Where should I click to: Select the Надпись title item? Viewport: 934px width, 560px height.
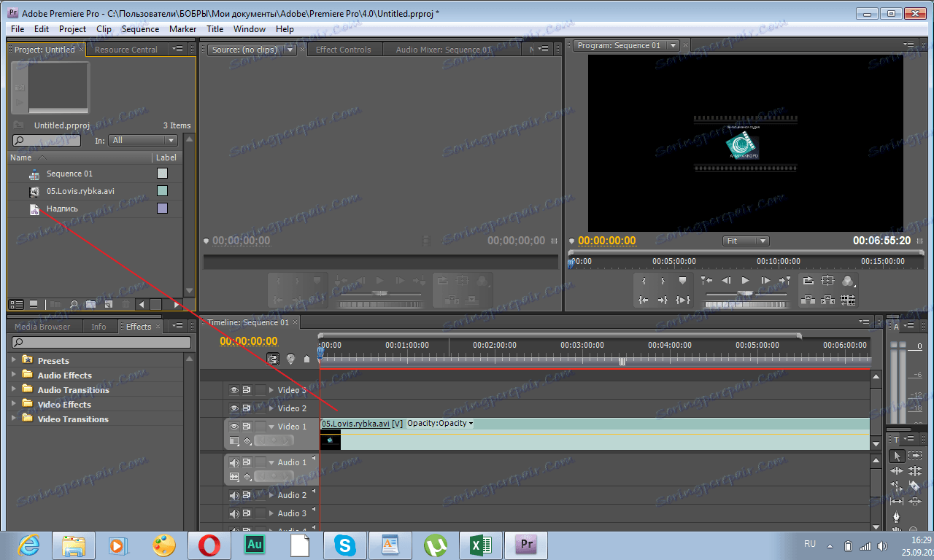coord(62,209)
